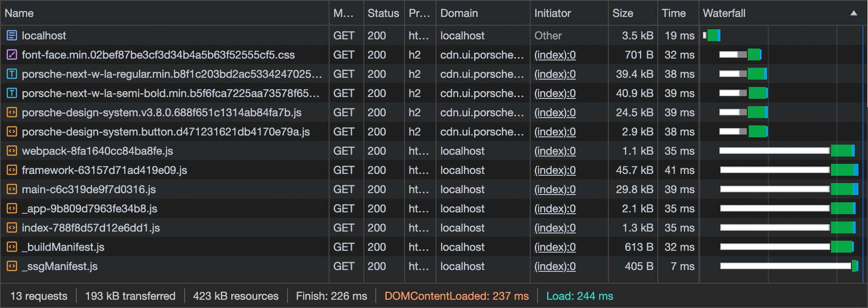Click the font icon beside porsche-next-w-la-regular
The height and width of the screenshot is (308, 868).
(x=11, y=74)
